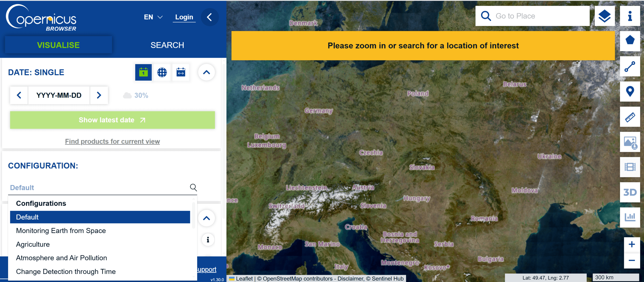
Task: Switch to 3D view mode
Action: [630, 192]
